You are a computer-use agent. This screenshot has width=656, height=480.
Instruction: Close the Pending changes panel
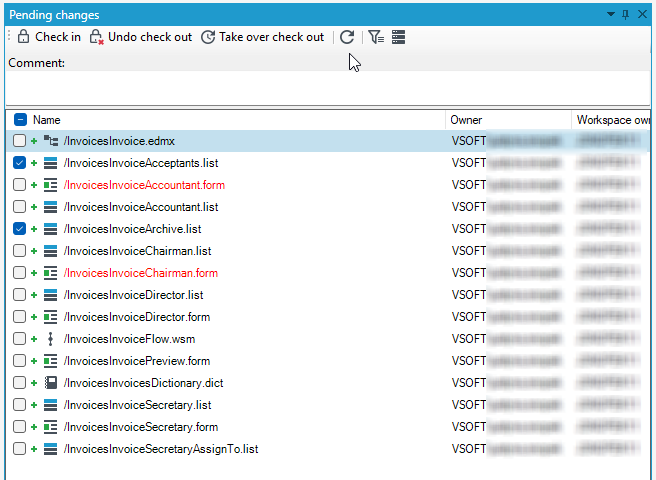642,15
